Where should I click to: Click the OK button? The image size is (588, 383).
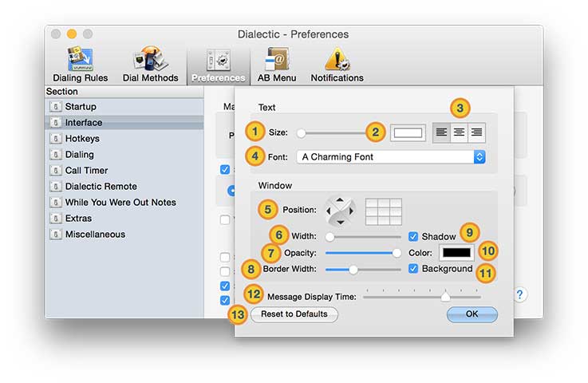[472, 314]
